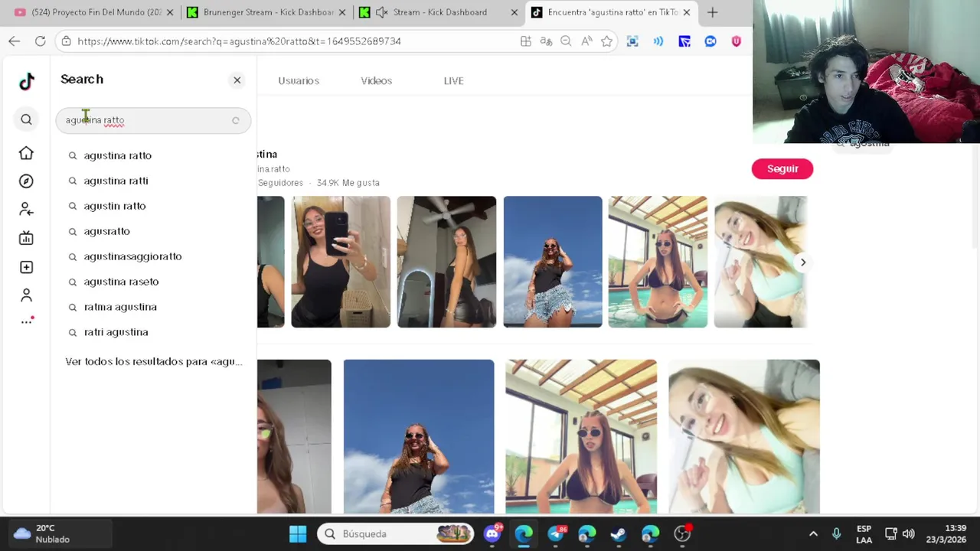This screenshot has height=551, width=980.
Task: Click the blue video-chat extension icon
Action: (x=710, y=41)
